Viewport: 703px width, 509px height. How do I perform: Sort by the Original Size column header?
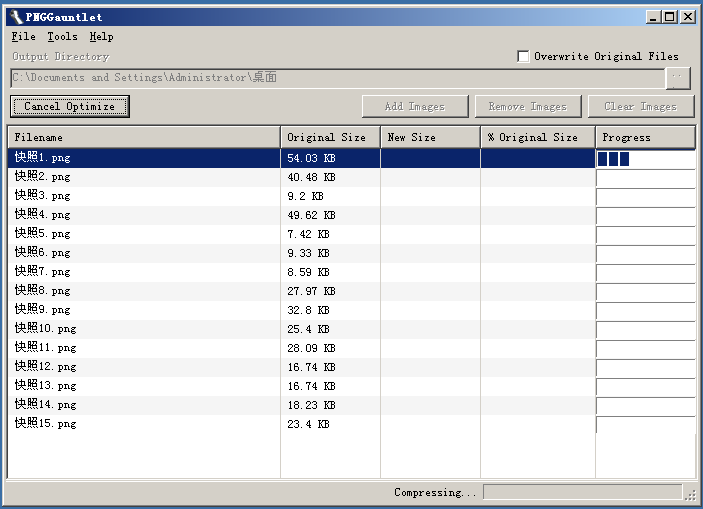click(330, 137)
